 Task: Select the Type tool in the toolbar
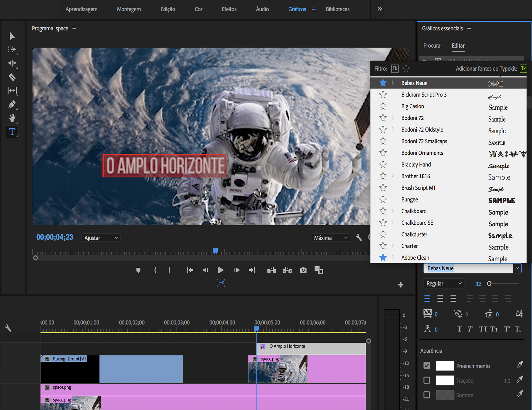tap(12, 132)
